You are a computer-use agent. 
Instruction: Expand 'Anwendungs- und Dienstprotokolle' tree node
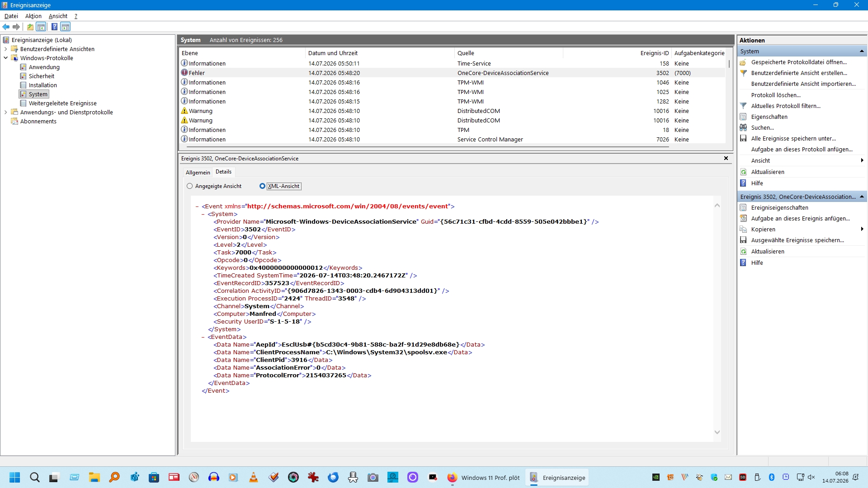click(5, 112)
